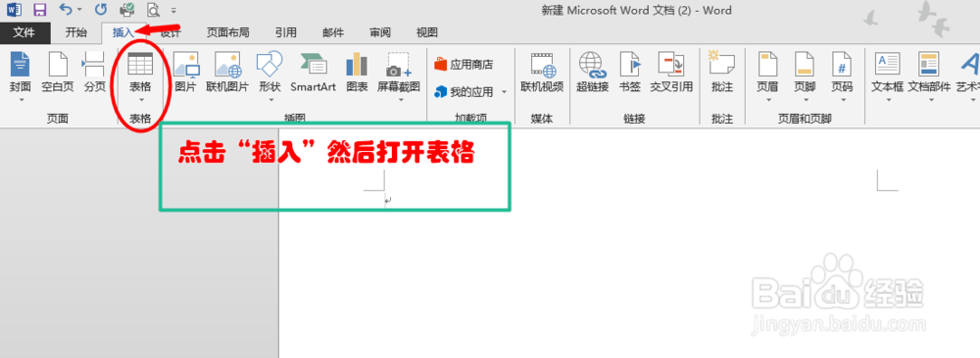Insert a 空白页 (Blank Page)
Screen dimensions: 980x358
coord(58,73)
